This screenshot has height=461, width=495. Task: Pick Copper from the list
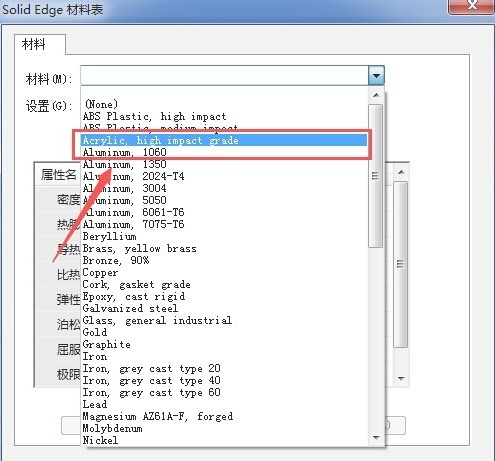225,272
